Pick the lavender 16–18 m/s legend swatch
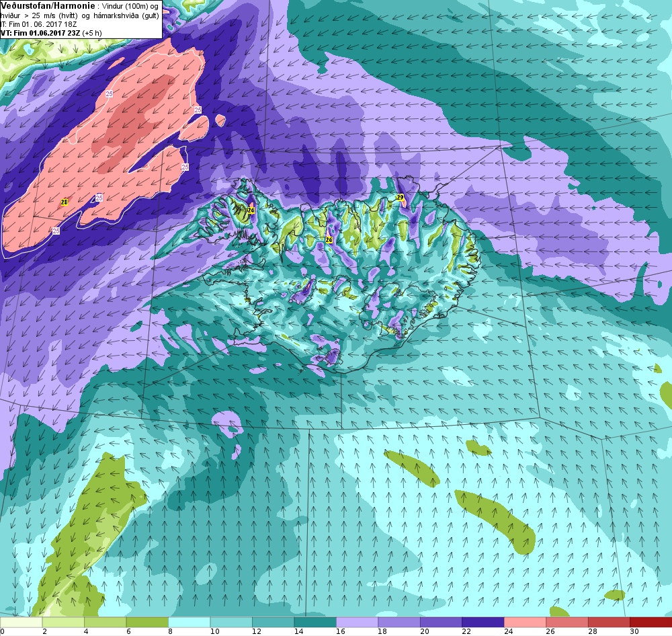672x636 pixels. [x=357, y=623]
